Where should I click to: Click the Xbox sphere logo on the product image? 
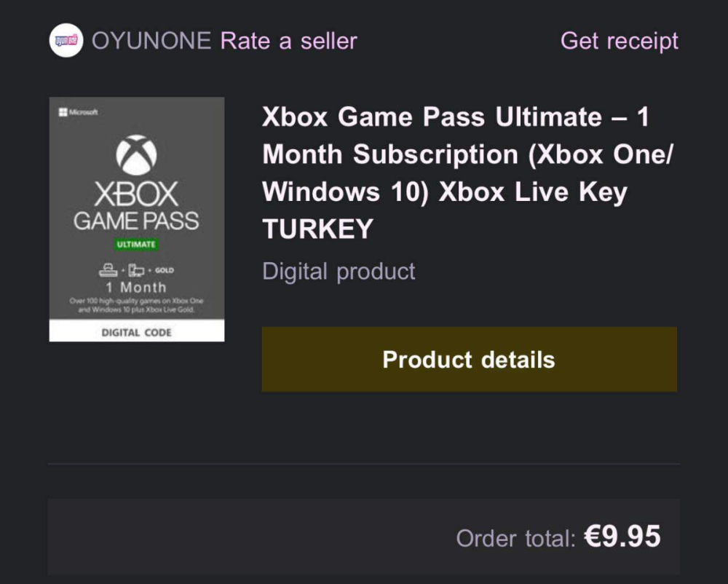tap(136, 155)
